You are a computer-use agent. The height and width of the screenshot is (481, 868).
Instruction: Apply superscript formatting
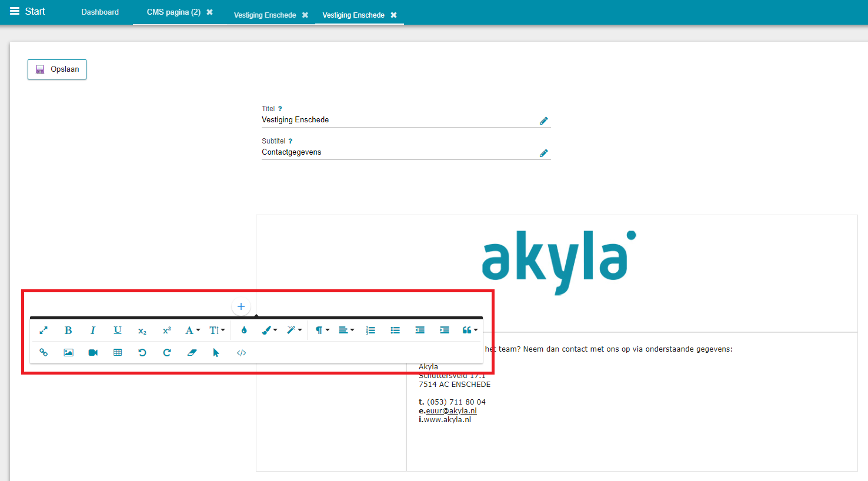[x=167, y=330]
